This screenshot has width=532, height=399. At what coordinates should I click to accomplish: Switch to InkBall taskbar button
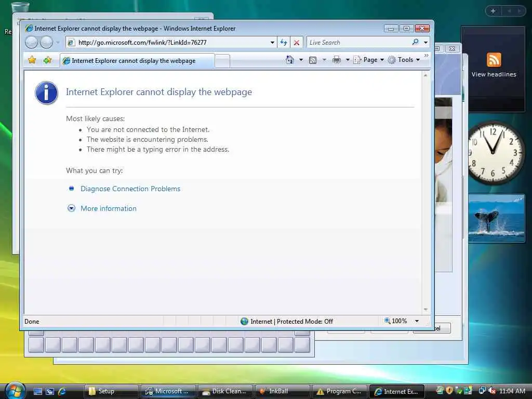pos(282,391)
